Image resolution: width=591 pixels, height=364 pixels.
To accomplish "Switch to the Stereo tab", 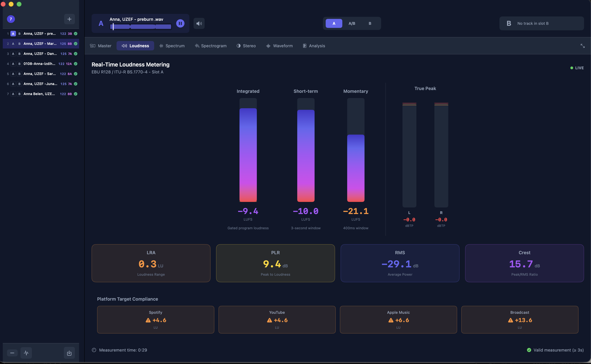I will 246,46.
